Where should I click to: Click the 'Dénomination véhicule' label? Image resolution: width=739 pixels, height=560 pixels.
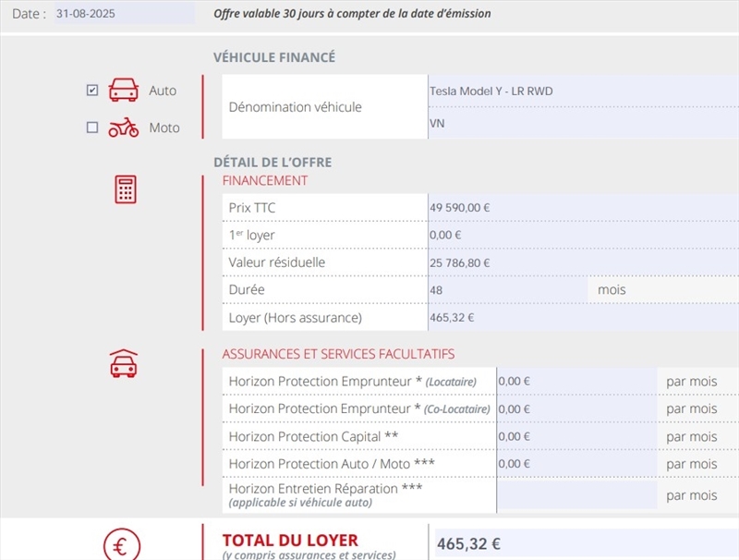[295, 107]
